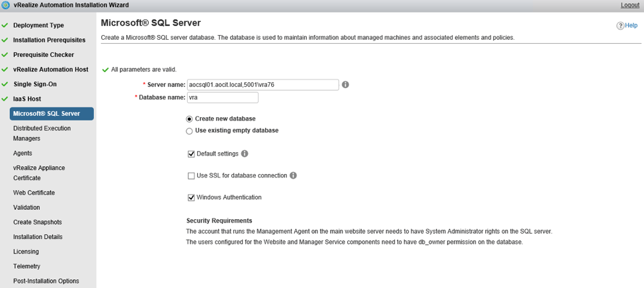Select Create new database radio button
The width and height of the screenshot is (644, 288).
189,119
